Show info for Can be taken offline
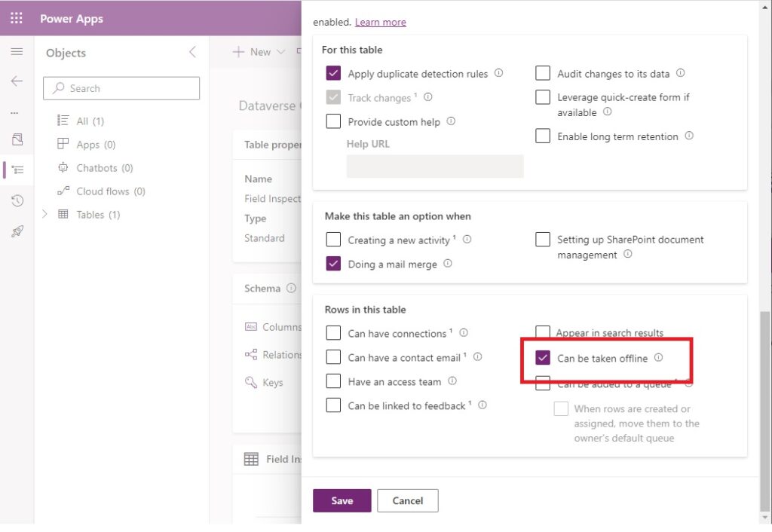Screen dimensions: 772x532 [658, 358]
